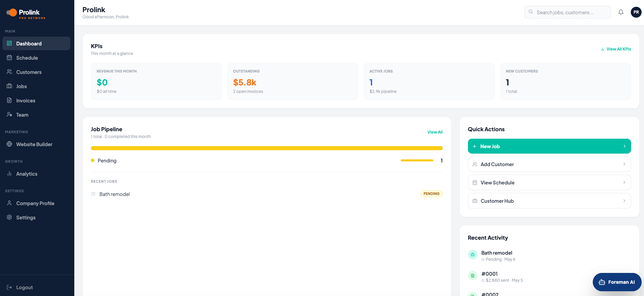Click the Pending pipeline stage label
The height and width of the screenshot is (296, 644).
(107, 161)
